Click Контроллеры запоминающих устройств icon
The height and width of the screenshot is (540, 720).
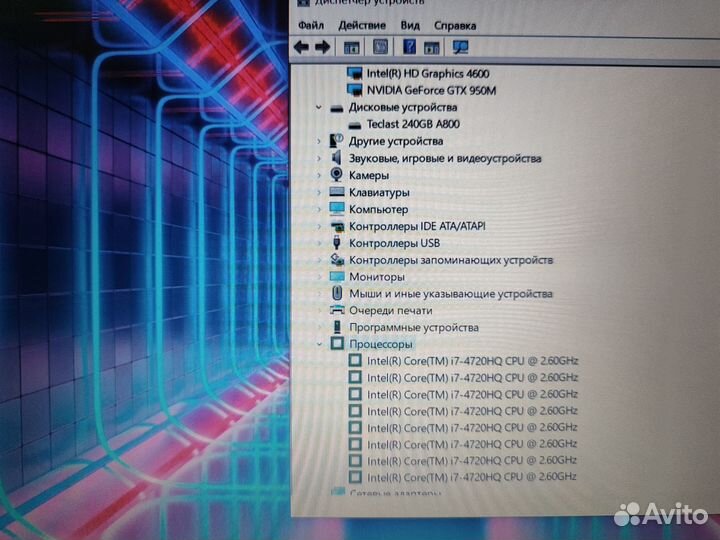coord(337,259)
